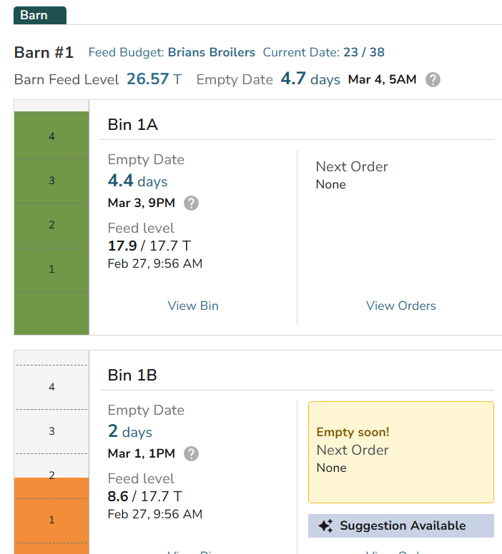
Task: Open View Bin link for Bin 1A
Action: 193,306
